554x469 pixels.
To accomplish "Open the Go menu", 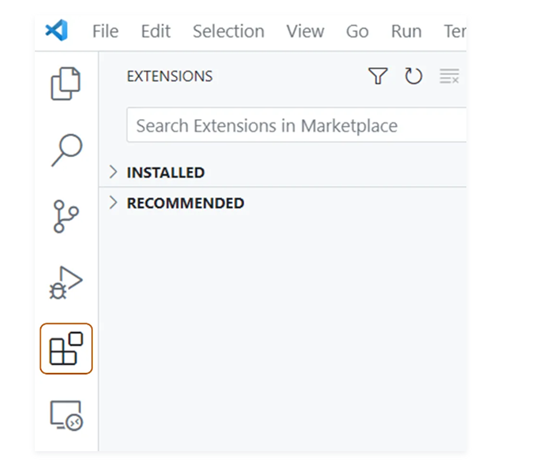I will [357, 31].
